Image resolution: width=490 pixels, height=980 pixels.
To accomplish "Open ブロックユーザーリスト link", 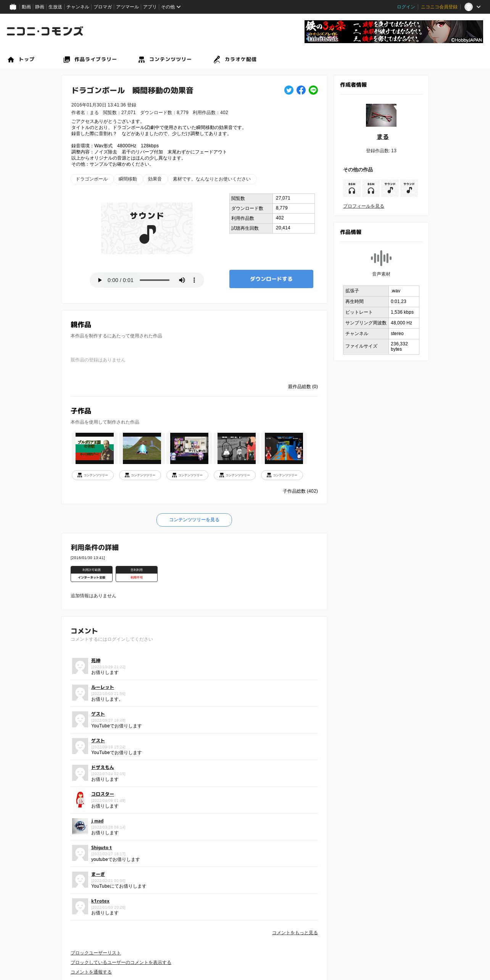I will (96, 953).
